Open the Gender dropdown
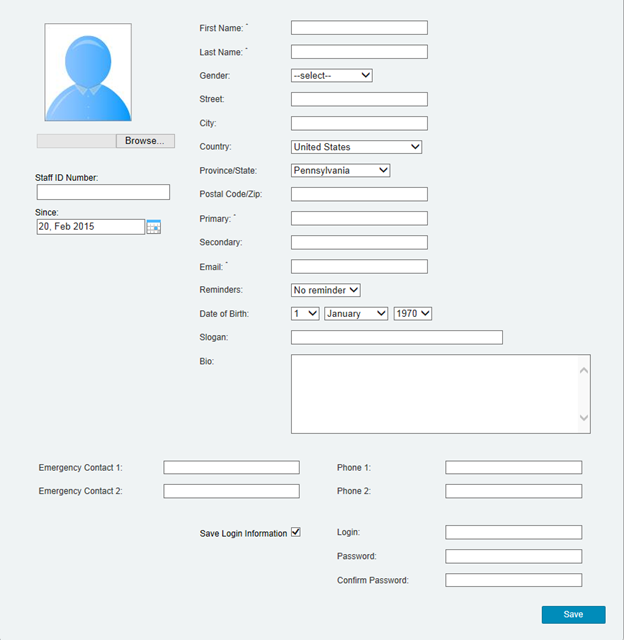The height and width of the screenshot is (640, 624). (x=331, y=75)
